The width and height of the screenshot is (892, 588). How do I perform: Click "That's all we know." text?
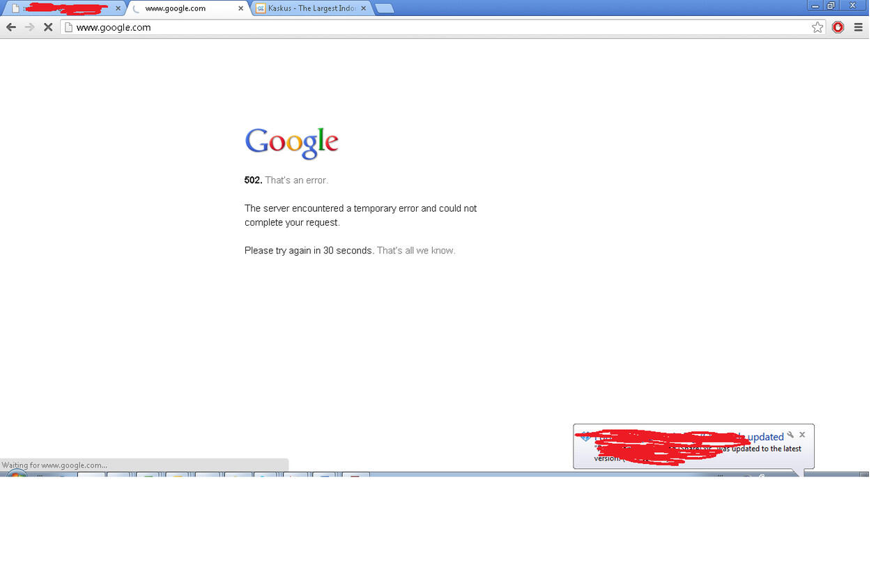point(416,250)
